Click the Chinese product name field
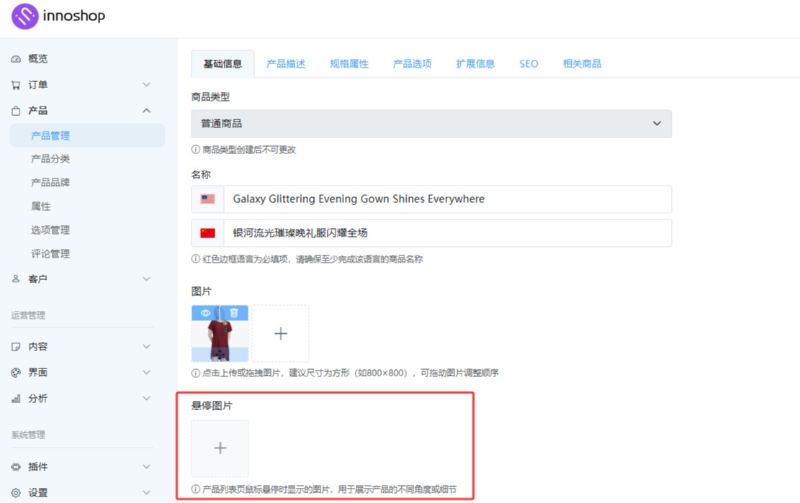The height and width of the screenshot is (503, 800). click(447, 233)
